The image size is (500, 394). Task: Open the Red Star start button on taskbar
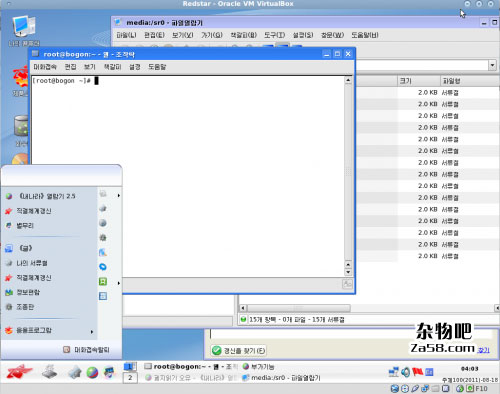coord(19,372)
